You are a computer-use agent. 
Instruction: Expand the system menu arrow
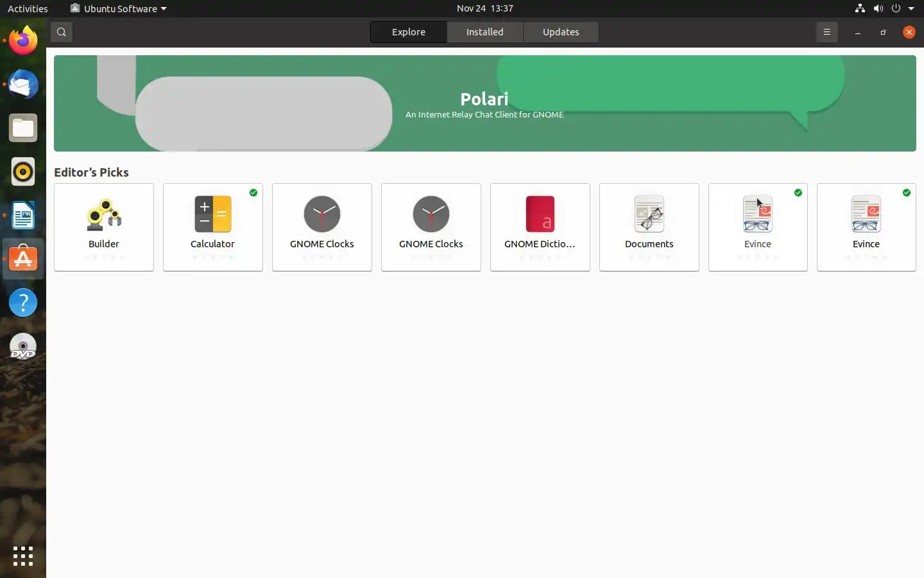911,8
